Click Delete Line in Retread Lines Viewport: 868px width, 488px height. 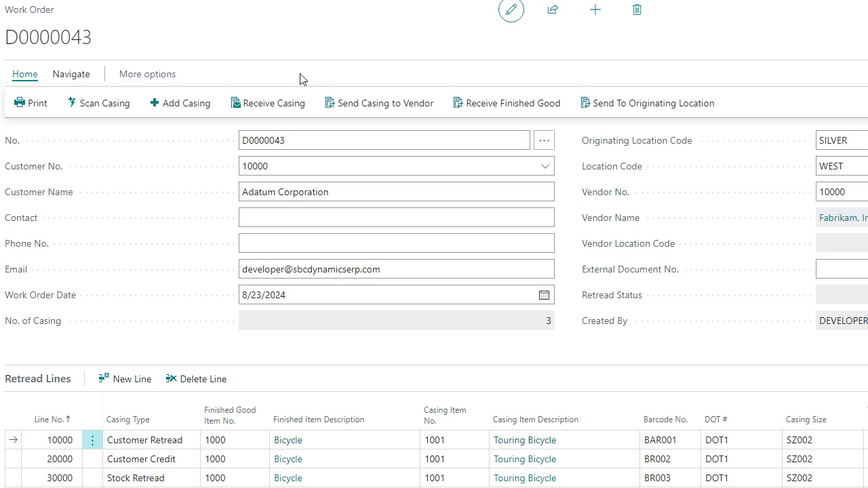click(196, 379)
